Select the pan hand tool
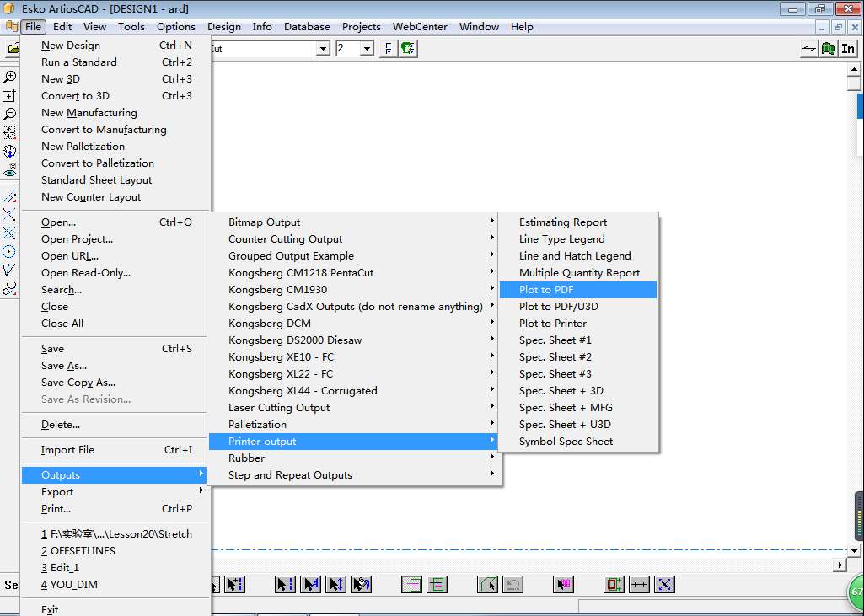 [x=9, y=152]
